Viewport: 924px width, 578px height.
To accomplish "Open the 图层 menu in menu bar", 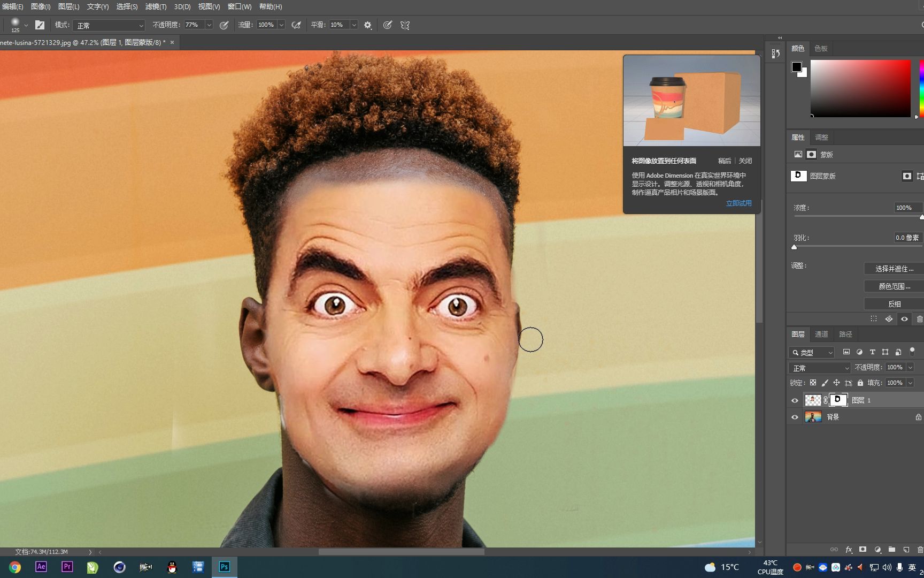I will (x=68, y=6).
